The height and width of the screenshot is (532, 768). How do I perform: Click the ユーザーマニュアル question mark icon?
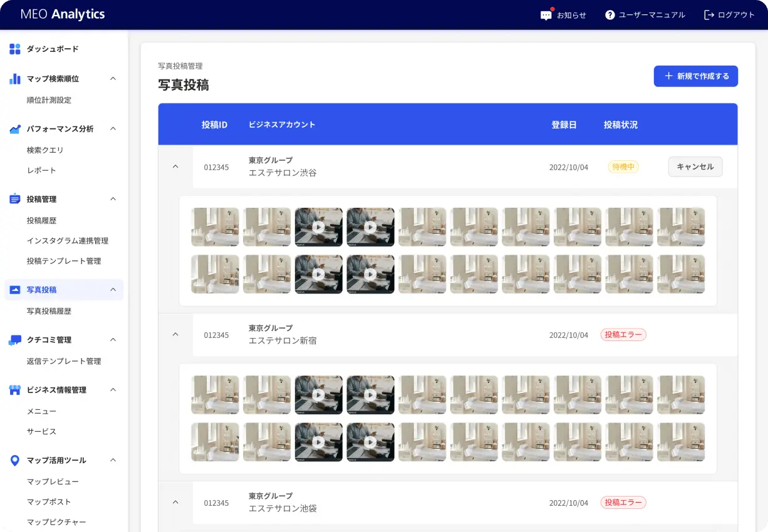point(610,14)
